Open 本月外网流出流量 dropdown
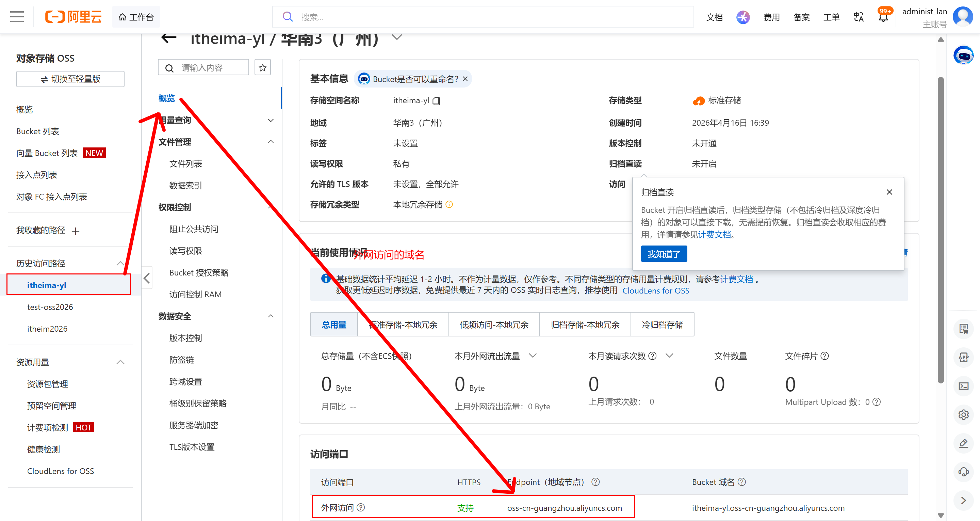Viewport: 980px width, 521px height. 533,356
